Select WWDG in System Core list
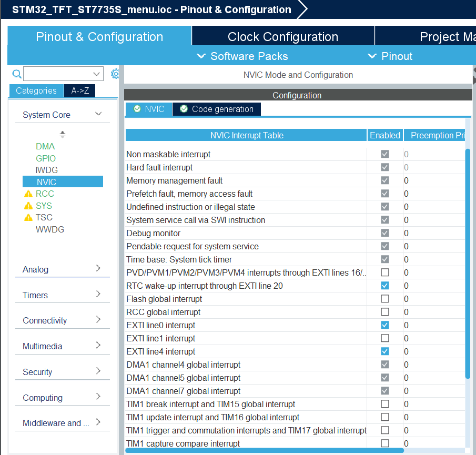This screenshot has width=476, height=455. tap(50, 229)
